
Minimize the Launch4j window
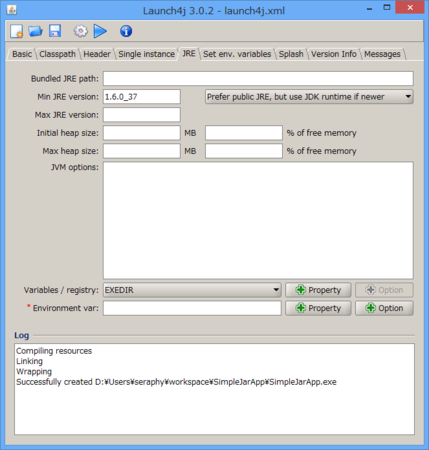[x=369, y=9]
